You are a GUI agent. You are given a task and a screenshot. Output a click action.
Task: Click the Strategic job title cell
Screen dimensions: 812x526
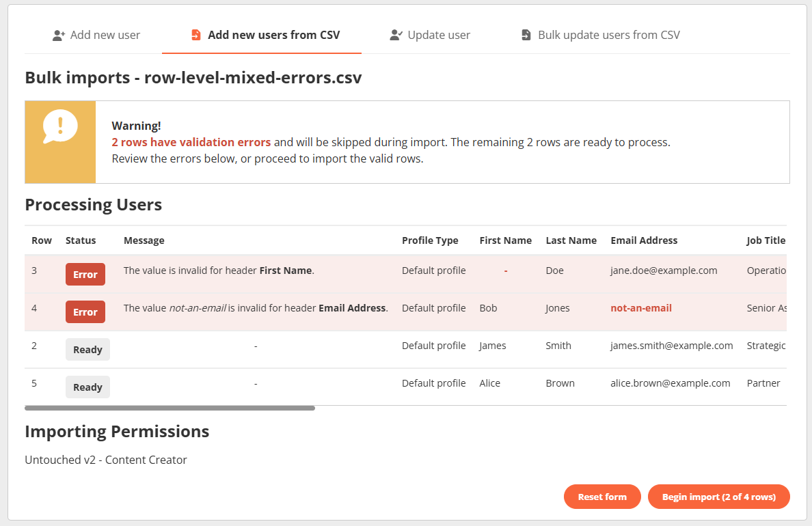(766, 346)
